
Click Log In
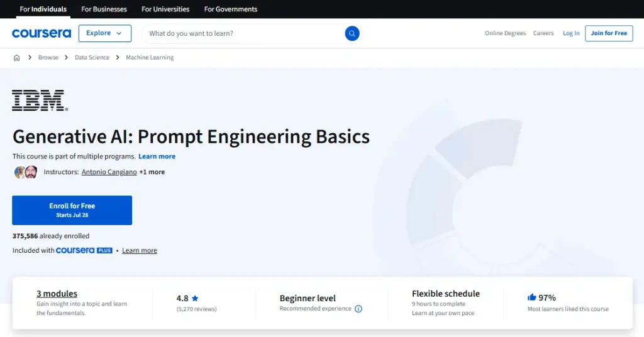point(571,33)
